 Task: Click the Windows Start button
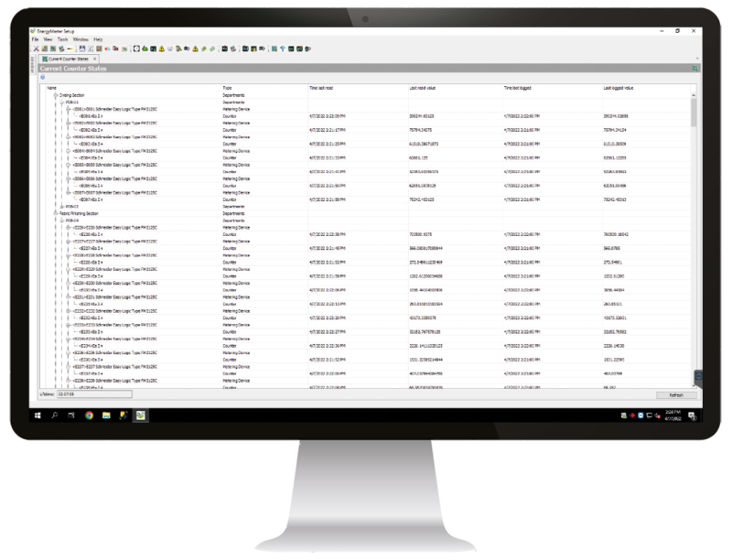38,415
